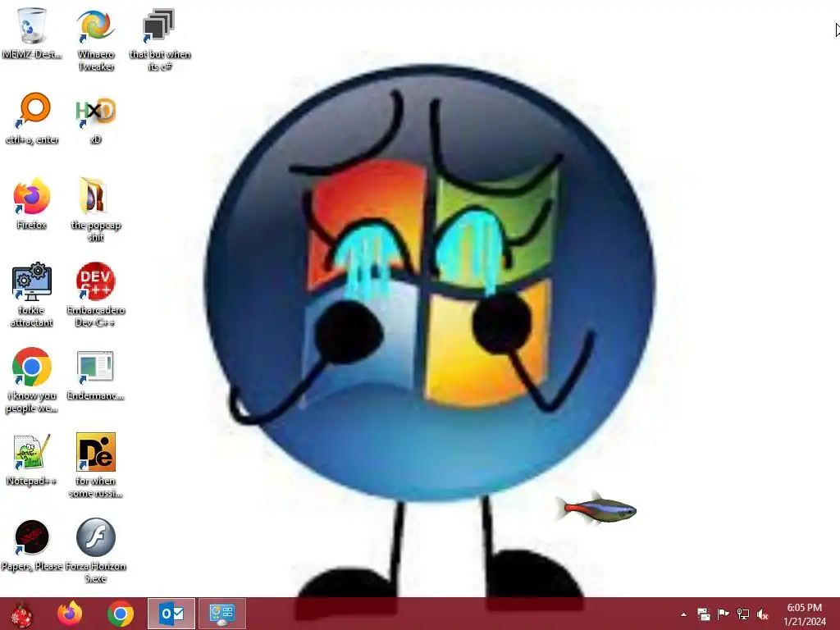
Task: Open Action Center flag icon
Action: 724,614
